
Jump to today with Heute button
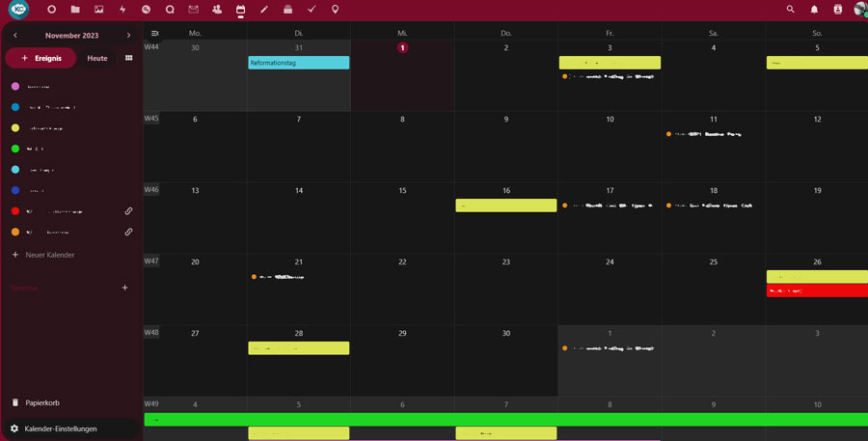point(97,58)
